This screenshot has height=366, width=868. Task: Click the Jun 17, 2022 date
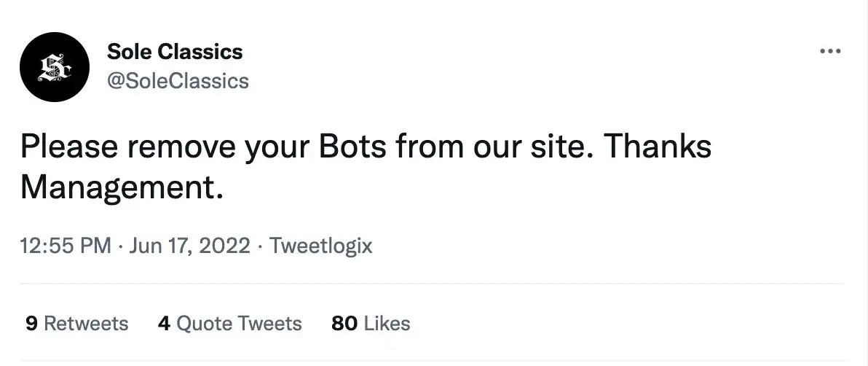click(191, 246)
